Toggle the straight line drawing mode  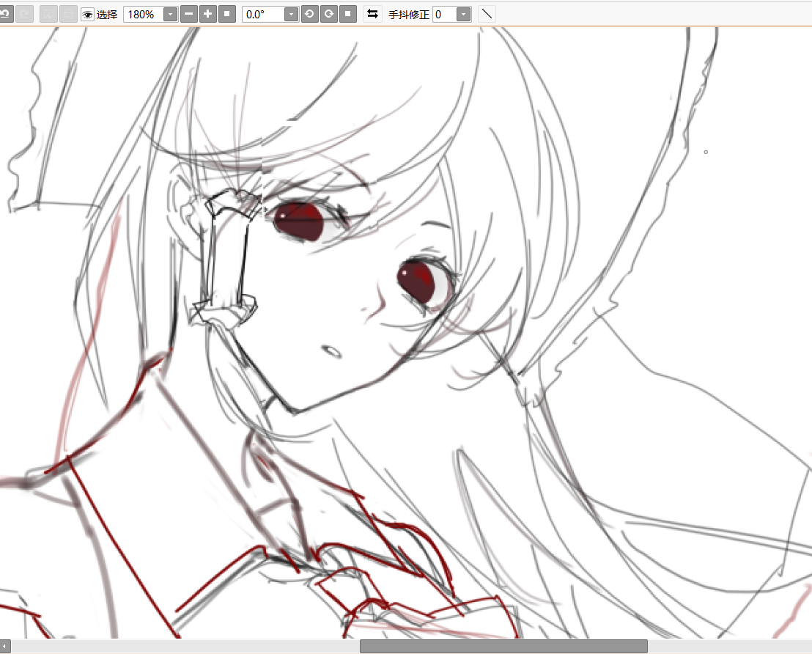point(487,14)
